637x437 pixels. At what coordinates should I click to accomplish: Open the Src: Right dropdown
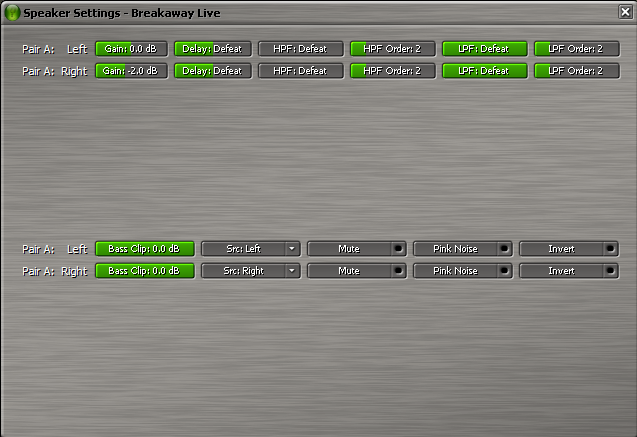250,271
